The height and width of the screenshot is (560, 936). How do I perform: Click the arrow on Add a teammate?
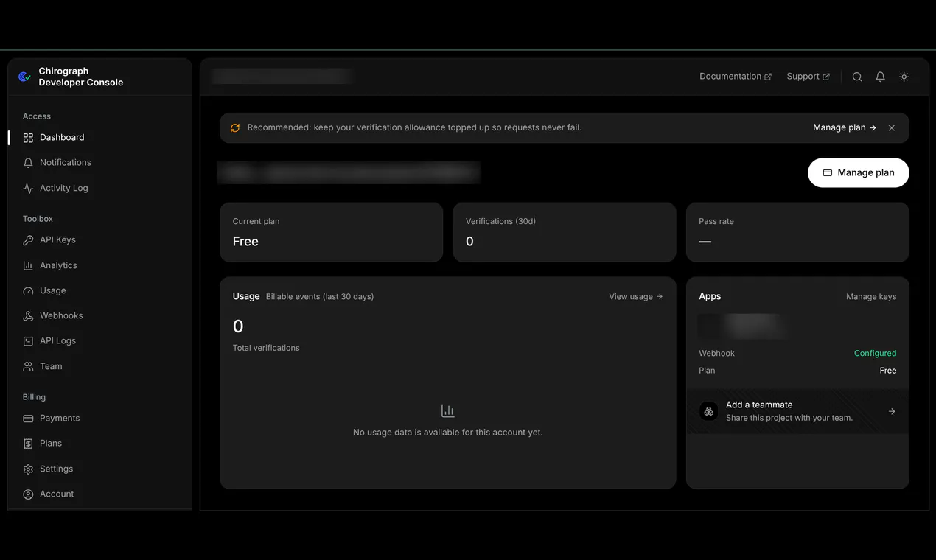[x=892, y=411]
